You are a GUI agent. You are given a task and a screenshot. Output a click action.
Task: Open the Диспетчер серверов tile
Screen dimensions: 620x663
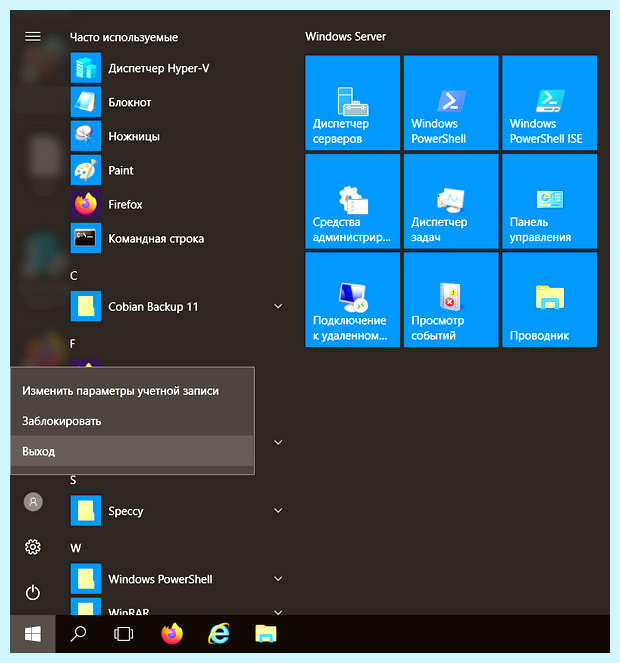coord(352,102)
